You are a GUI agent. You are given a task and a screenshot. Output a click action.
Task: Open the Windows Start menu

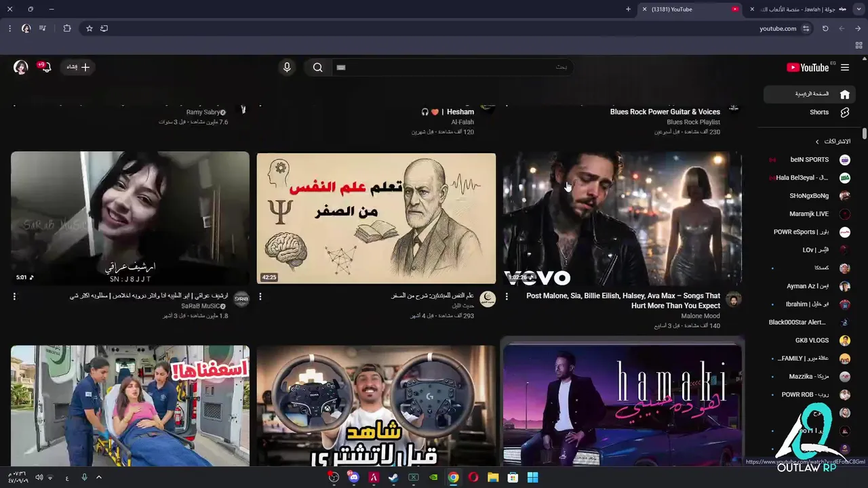(x=533, y=477)
